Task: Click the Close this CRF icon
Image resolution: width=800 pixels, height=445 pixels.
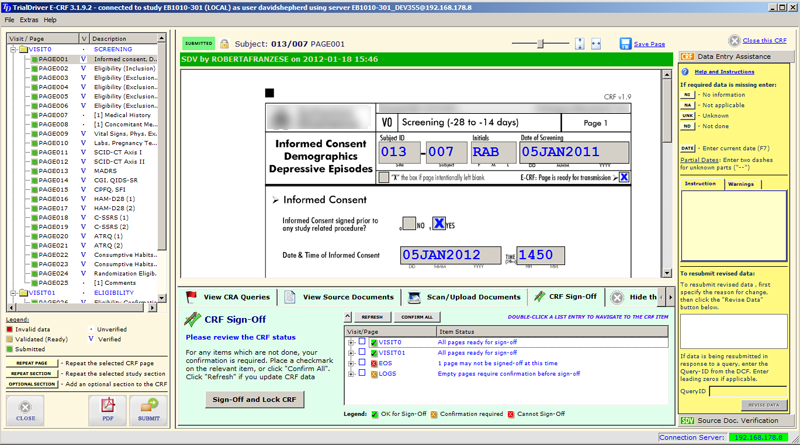Action: tap(734, 41)
